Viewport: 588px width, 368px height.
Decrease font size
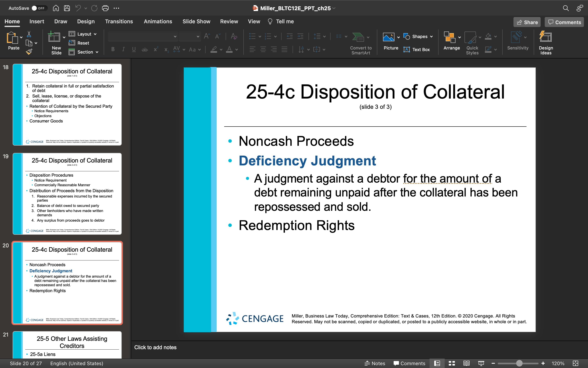218,36
